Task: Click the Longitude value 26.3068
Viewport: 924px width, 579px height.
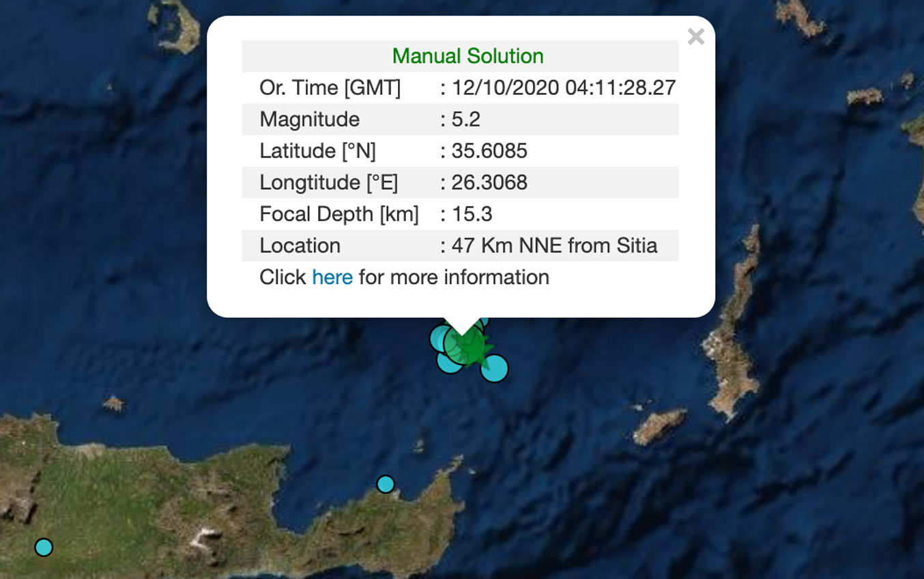Action: [x=489, y=182]
